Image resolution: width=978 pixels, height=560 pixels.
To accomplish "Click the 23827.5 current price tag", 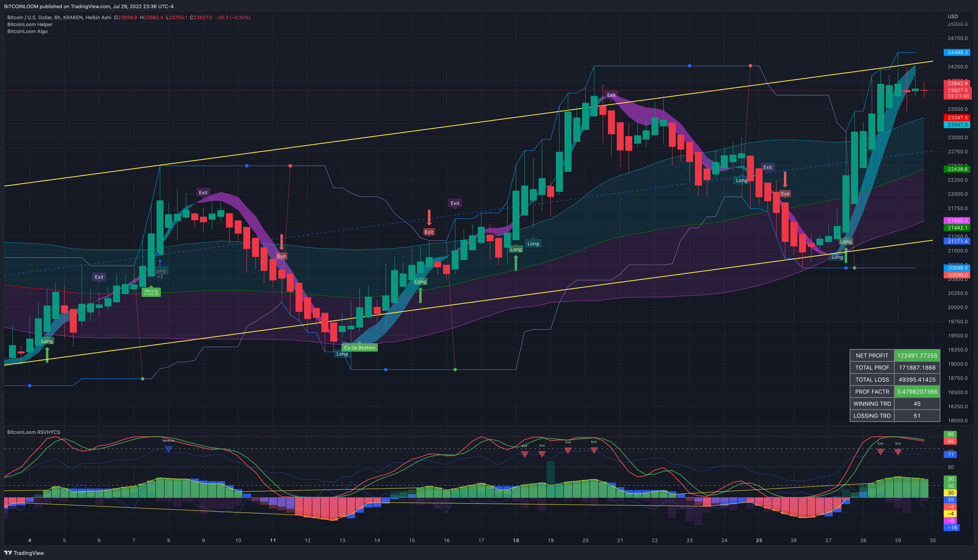I will tap(957, 90).
